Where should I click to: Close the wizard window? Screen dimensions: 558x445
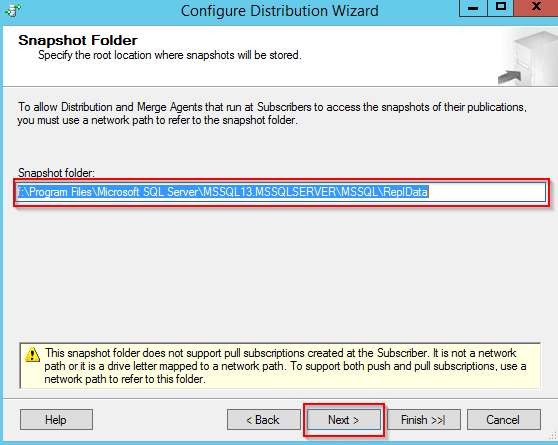[536, 8]
